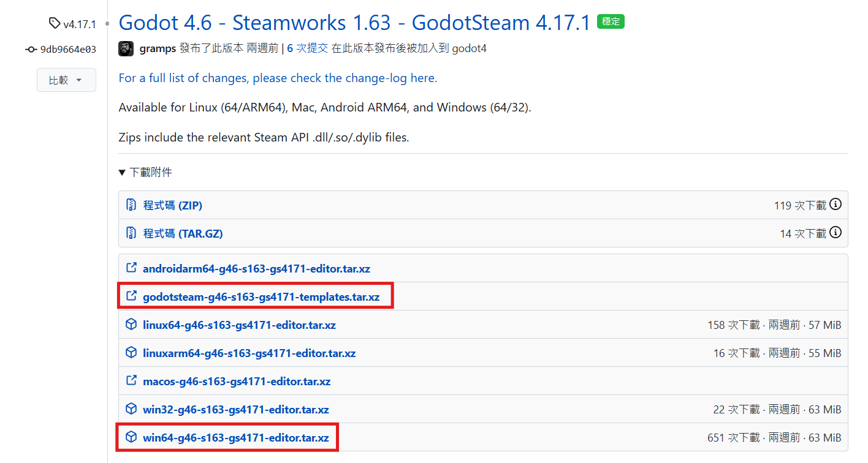
Task: Open the 比較 dropdown
Action: (x=66, y=80)
